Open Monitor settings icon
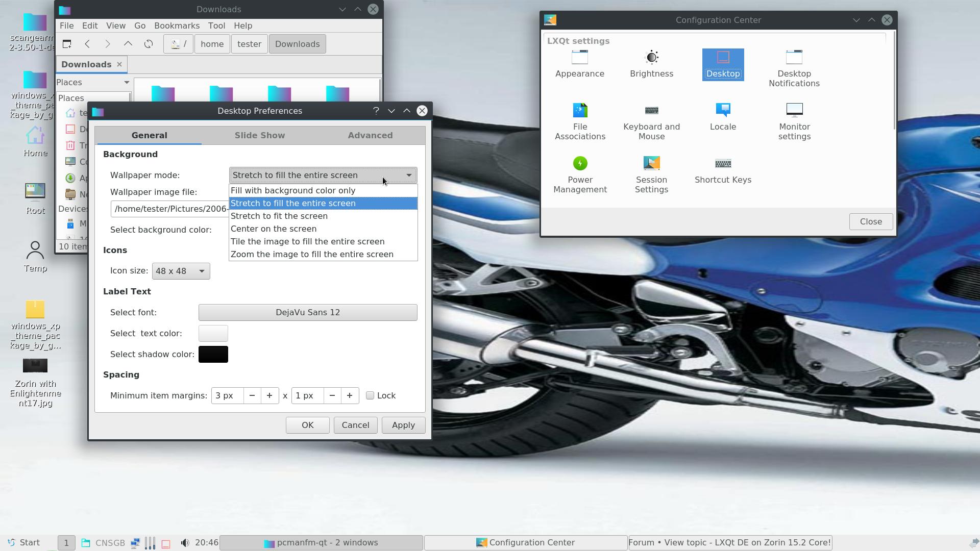The width and height of the screenshot is (980, 551). [794, 120]
